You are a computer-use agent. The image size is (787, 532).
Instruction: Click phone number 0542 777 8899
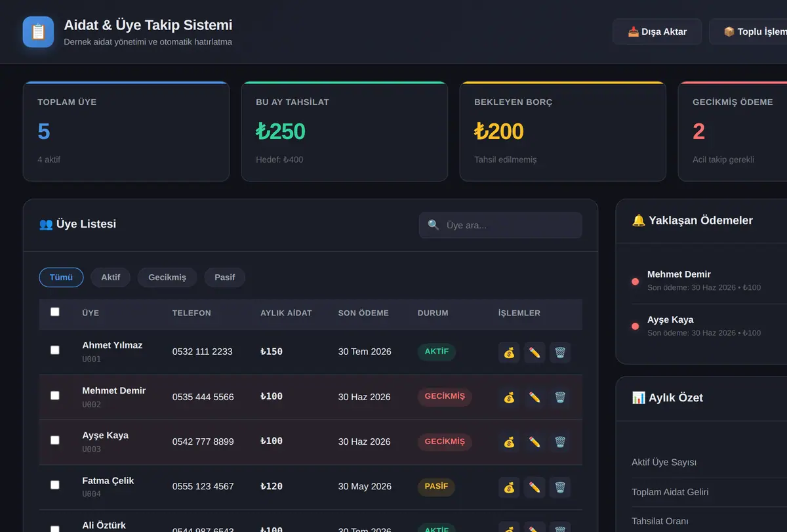point(203,441)
